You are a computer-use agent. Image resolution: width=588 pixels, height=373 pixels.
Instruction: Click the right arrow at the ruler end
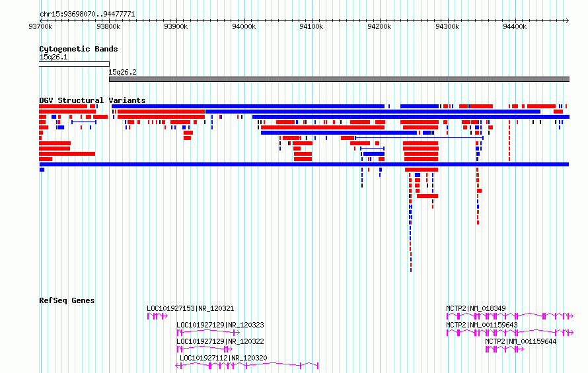point(567,20)
